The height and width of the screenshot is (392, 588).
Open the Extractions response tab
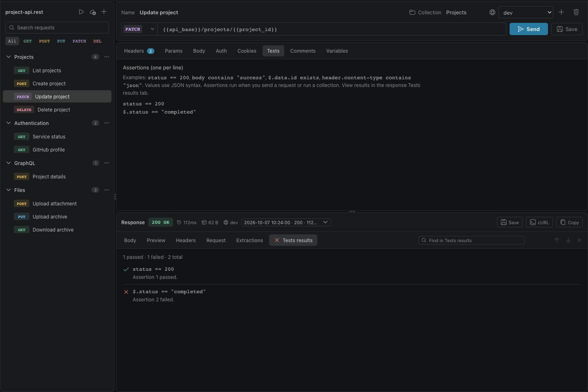249,241
